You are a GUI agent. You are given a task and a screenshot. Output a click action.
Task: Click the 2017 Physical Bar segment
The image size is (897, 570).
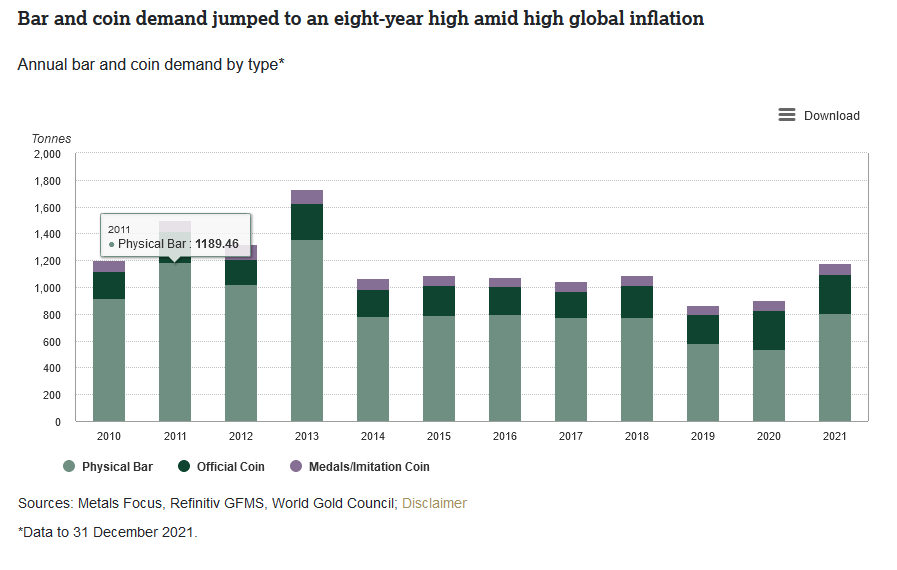(571, 369)
